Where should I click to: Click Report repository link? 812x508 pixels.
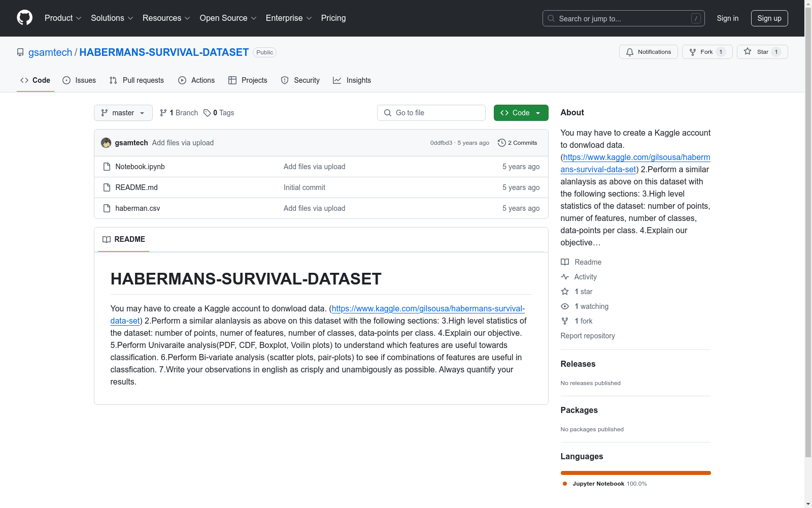pos(588,336)
